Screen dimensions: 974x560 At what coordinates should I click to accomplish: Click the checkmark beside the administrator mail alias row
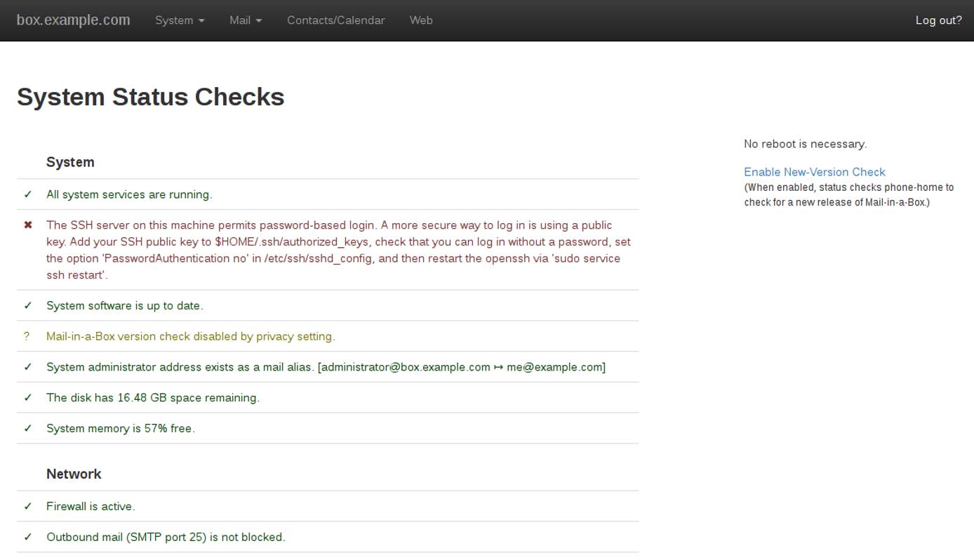(x=27, y=366)
